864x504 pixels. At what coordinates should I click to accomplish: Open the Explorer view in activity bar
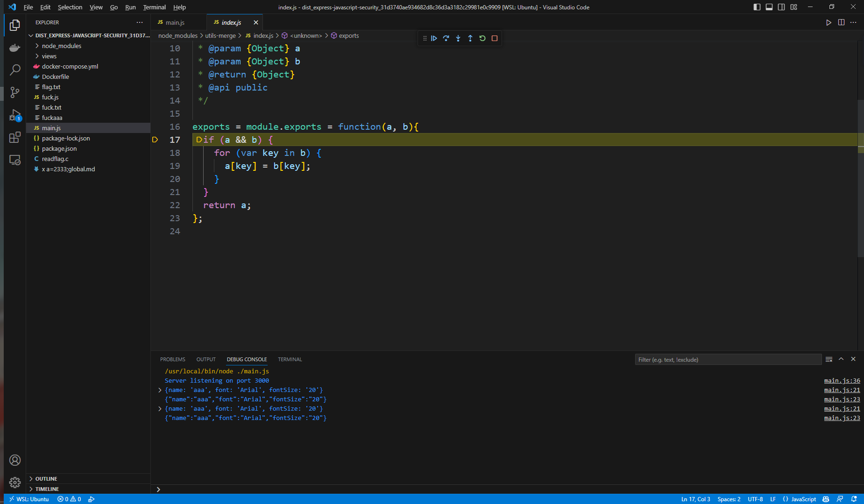pyautogui.click(x=15, y=25)
